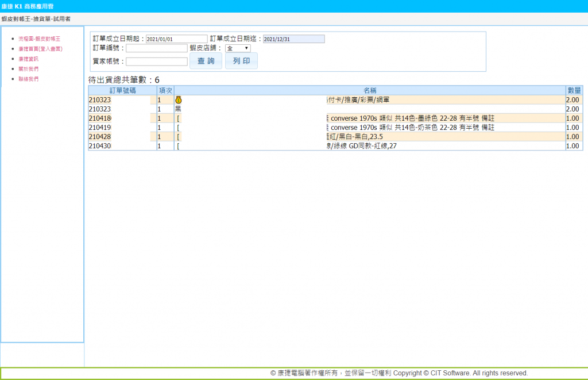The width and height of the screenshot is (588, 380).
Task: Focus the 訂單編號 order number input
Action: coord(157,48)
